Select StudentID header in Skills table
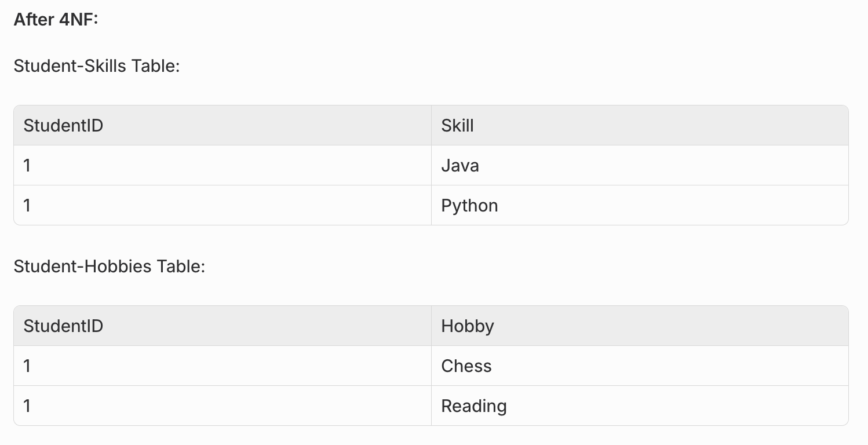The image size is (868, 445). (x=63, y=125)
